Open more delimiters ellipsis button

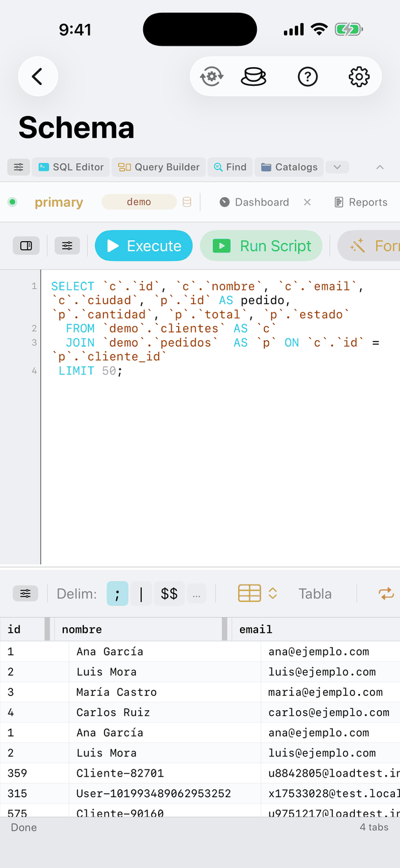point(196,594)
